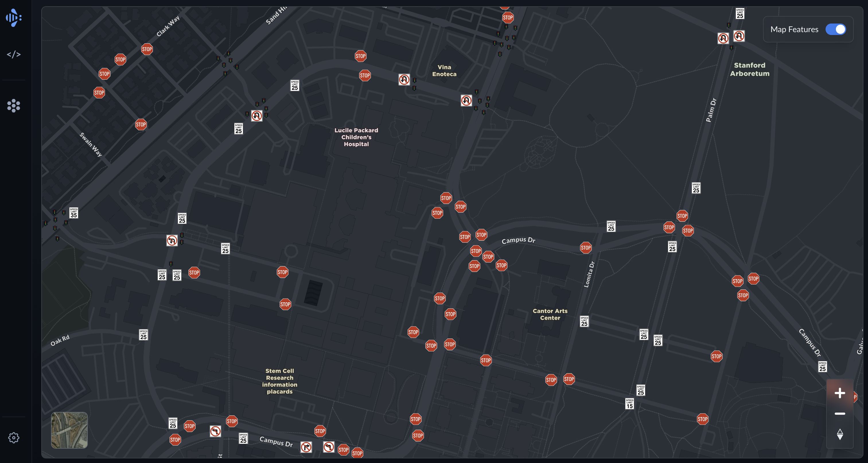Click the dot-cluster sidebar icon

click(14, 106)
